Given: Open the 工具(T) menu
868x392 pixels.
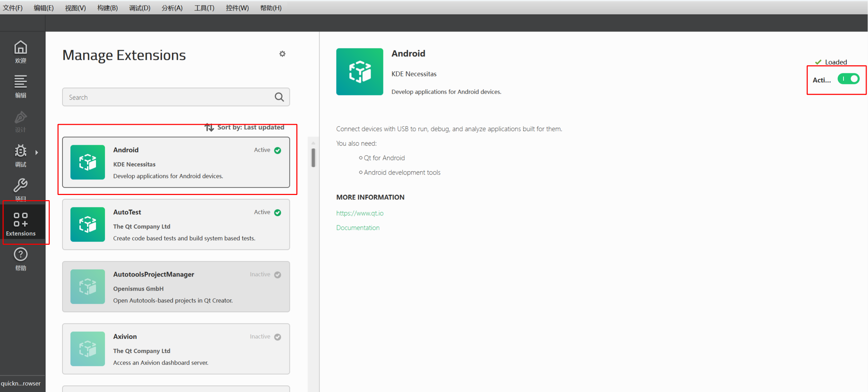Looking at the screenshot, I should click(204, 8).
